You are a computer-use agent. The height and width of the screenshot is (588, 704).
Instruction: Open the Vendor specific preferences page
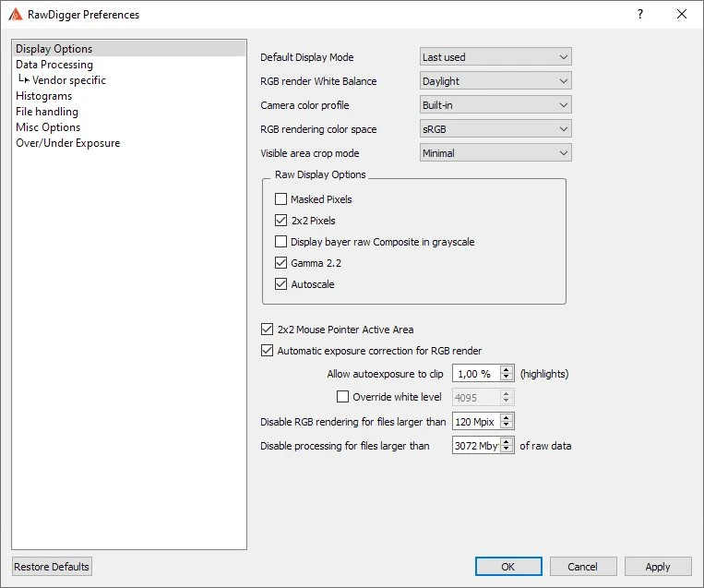coord(69,80)
